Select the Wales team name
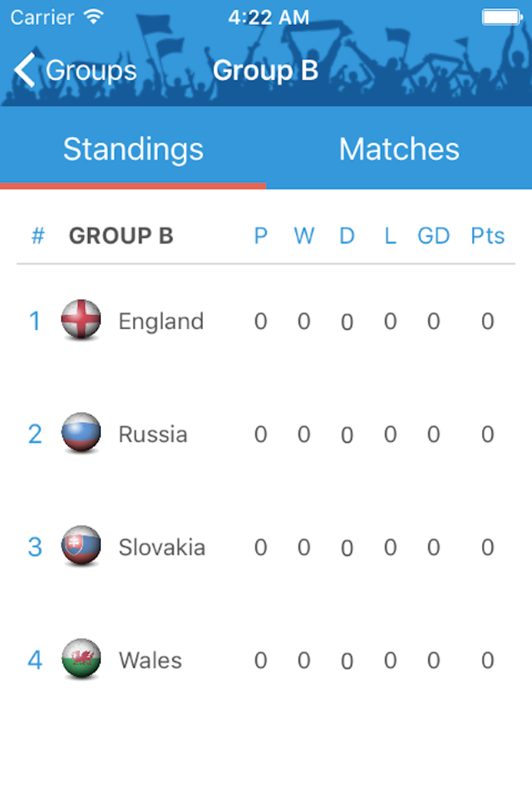Image resolution: width=532 pixels, height=798 pixels. (150, 661)
